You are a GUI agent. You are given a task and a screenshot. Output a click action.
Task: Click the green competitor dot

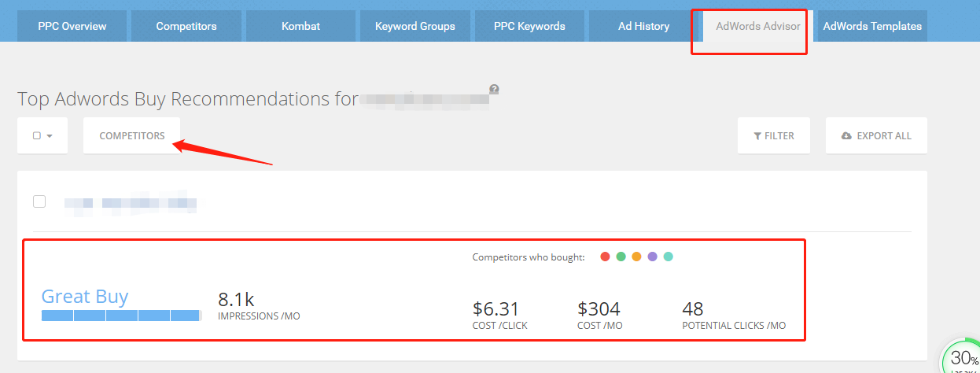coord(621,257)
